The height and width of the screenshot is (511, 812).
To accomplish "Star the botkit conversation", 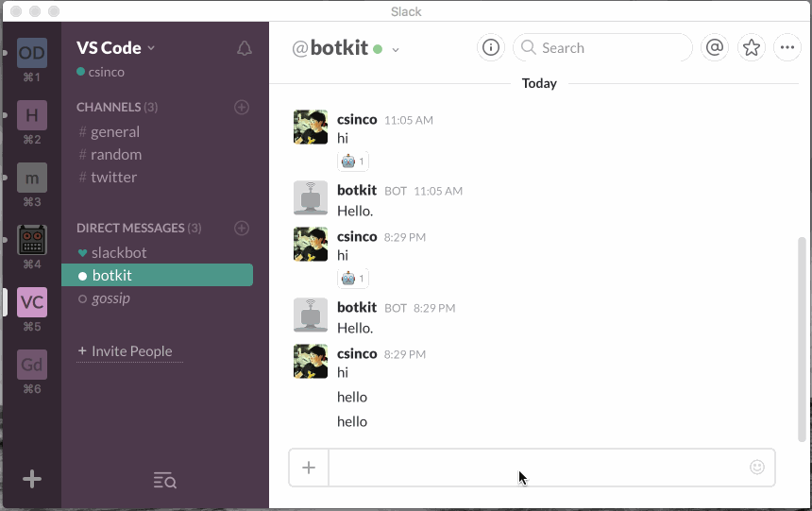I will 751,47.
